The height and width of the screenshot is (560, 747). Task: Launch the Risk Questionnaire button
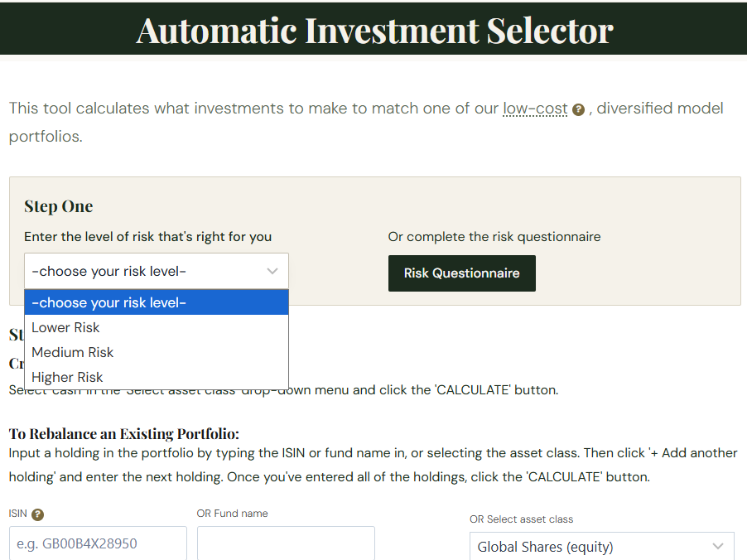click(461, 273)
